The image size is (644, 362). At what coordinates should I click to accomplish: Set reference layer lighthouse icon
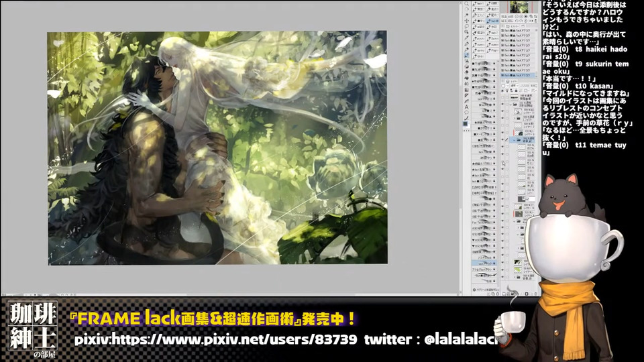507,90
